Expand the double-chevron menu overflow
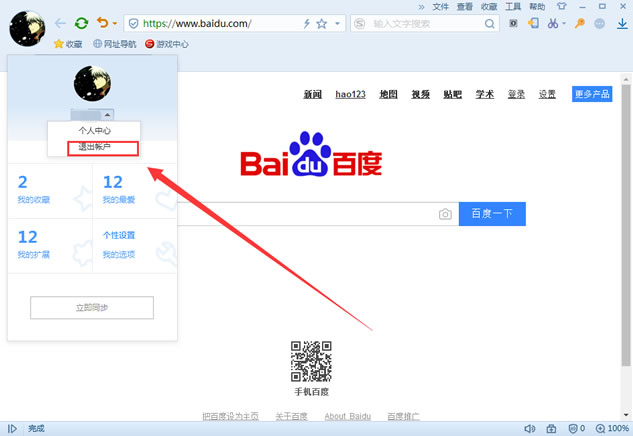The height and width of the screenshot is (436, 633). click(421, 7)
